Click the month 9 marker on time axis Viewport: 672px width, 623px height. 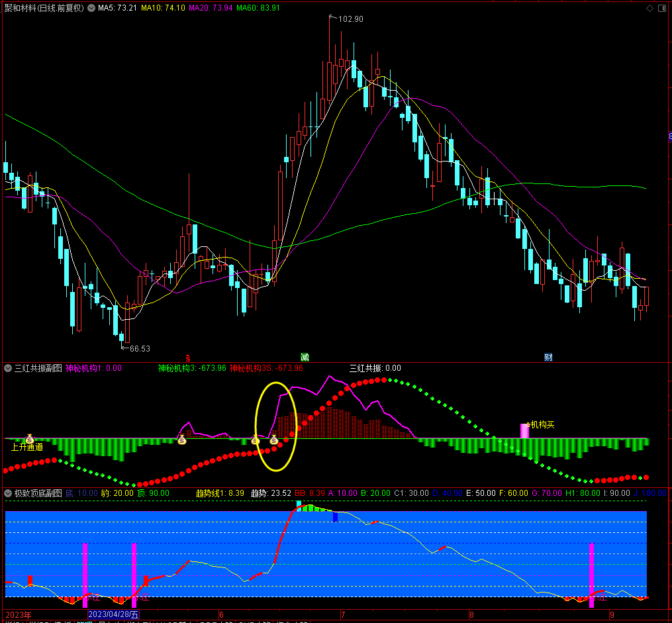pos(612,615)
